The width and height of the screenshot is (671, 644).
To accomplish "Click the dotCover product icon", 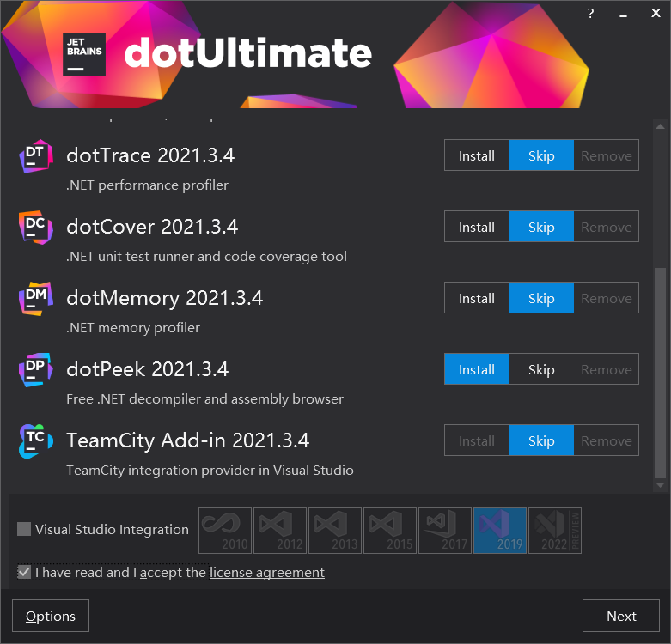I will pos(36,228).
